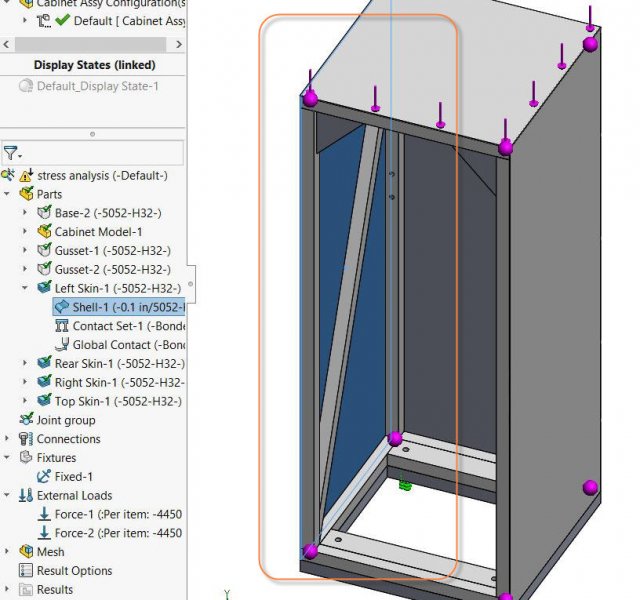Click the Result Options icon

pos(26,570)
